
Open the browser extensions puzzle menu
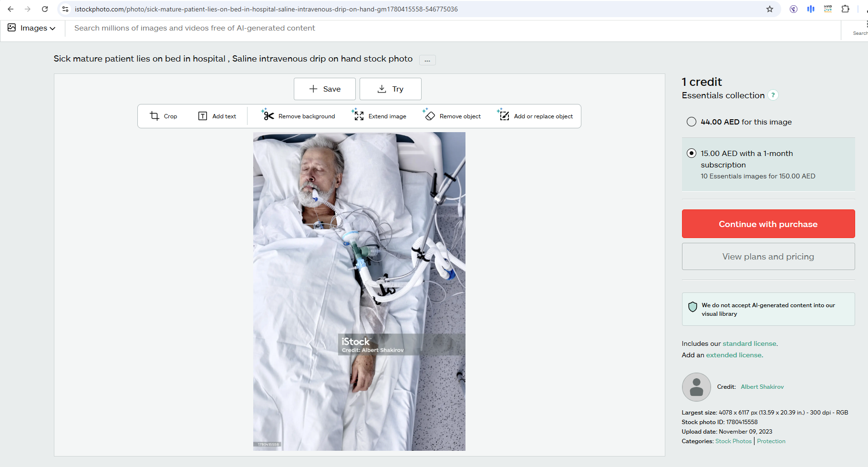845,9
